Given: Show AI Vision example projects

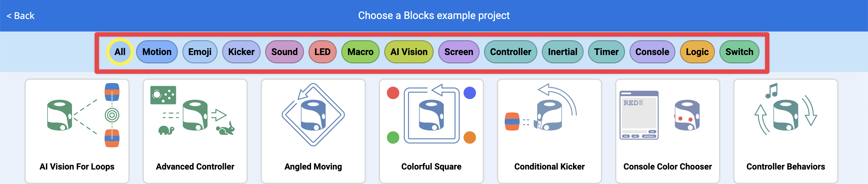Looking at the screenshot, I should pos(409,52).
